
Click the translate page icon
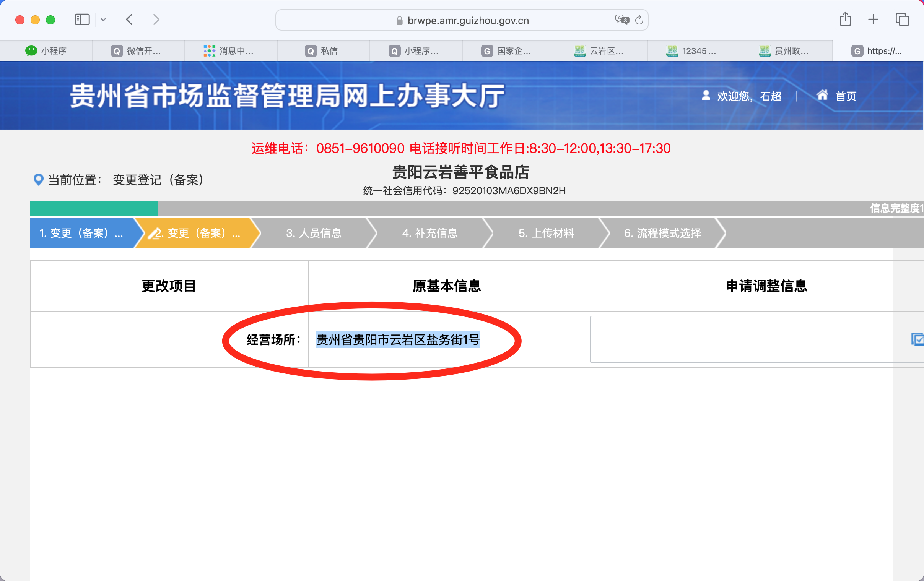(621, 20)
